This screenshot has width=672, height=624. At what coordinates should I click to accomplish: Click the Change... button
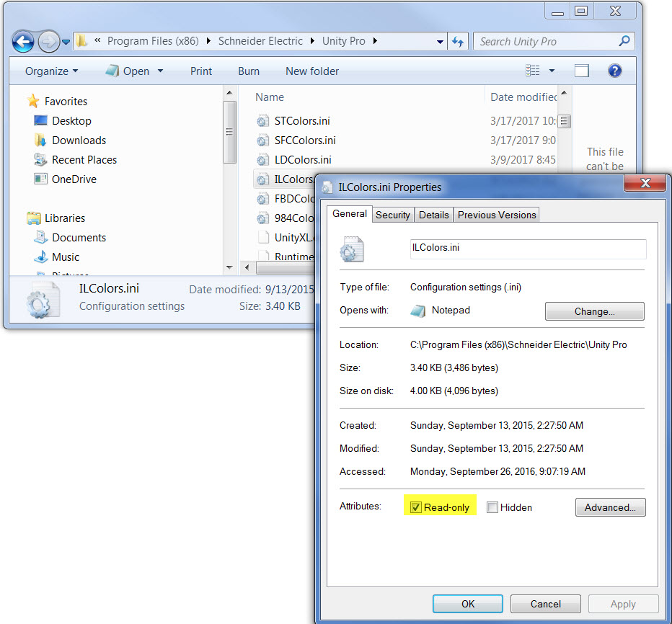click(594, 311)
